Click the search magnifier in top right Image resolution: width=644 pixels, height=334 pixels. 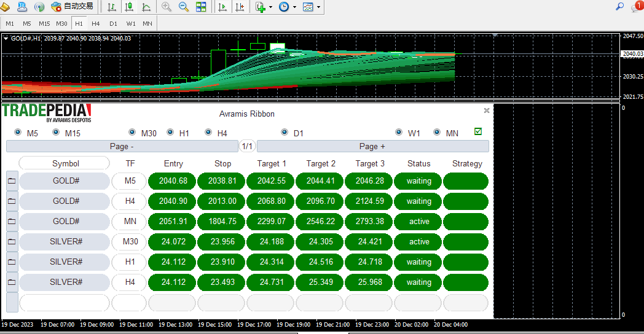(x=620, y=7)
